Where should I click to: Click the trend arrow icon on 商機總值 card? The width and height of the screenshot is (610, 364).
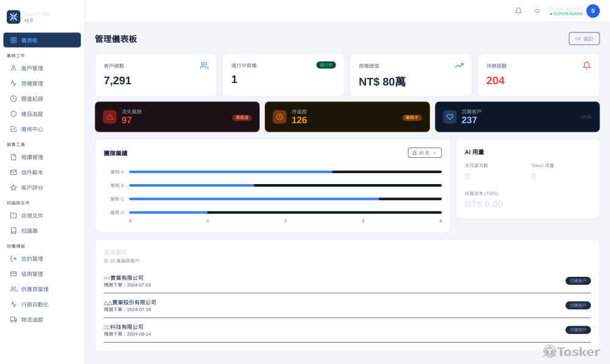[459, 65]
